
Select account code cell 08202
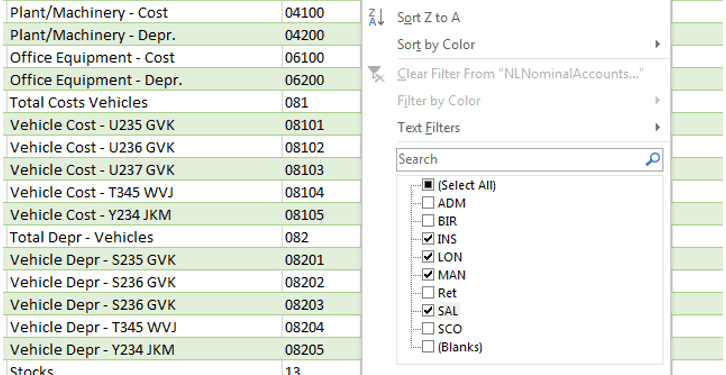(321, 282)
